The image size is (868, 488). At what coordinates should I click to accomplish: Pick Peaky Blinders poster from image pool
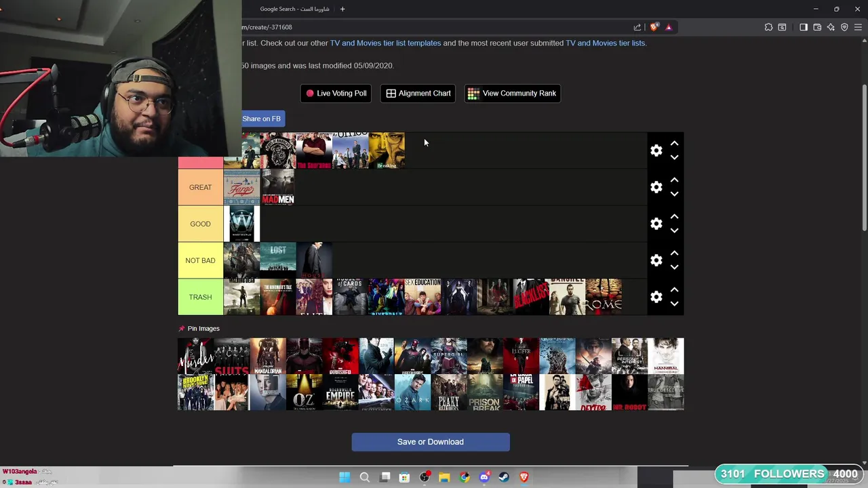(449, 392)
